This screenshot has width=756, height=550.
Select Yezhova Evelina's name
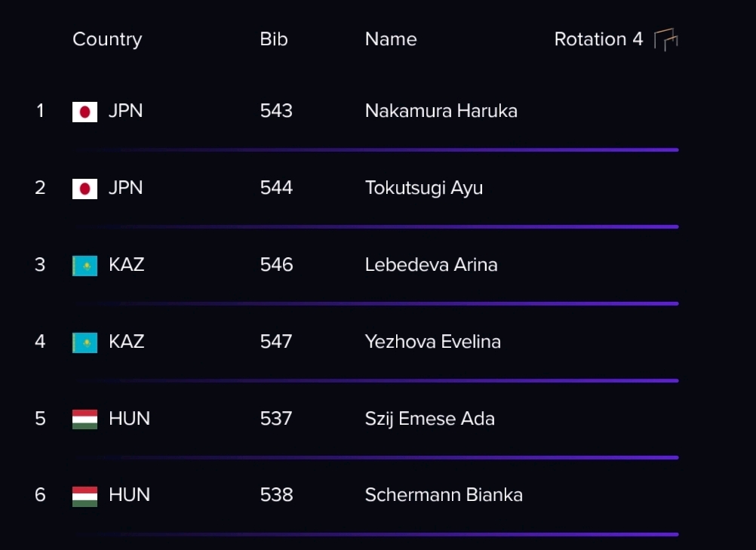coord(432,342)
